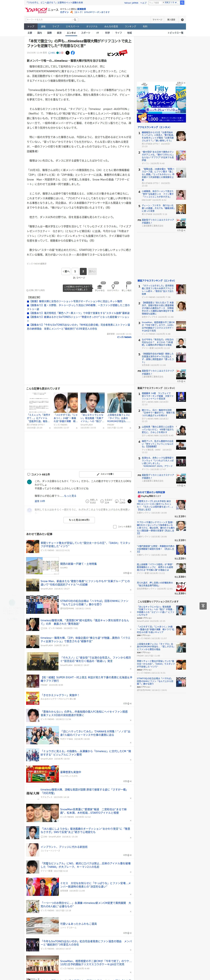This screenshot has width=210, height=980.
Task: Open the ランキング tab
Action: point(130,27)
